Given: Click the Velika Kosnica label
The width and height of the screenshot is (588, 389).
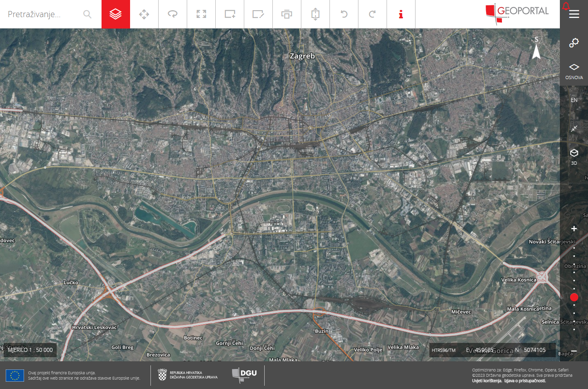Looking at the screenshot, I should [x=519, y=280].
